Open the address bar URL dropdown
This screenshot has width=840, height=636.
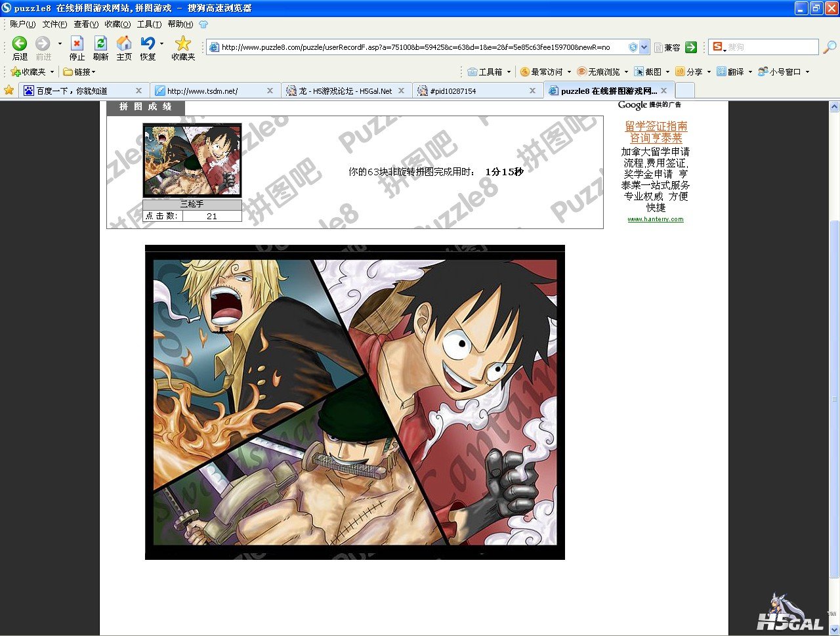click(x=644, y=47)
